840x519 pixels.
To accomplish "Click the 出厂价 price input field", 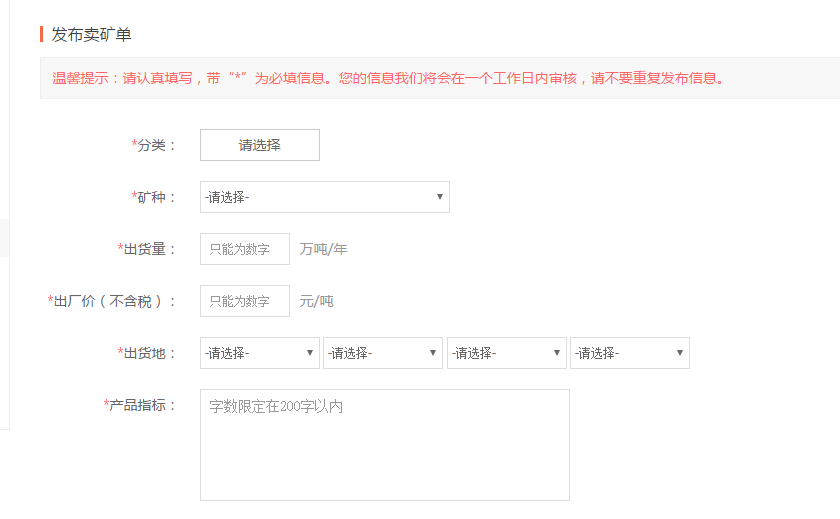I will pos(244,301).
